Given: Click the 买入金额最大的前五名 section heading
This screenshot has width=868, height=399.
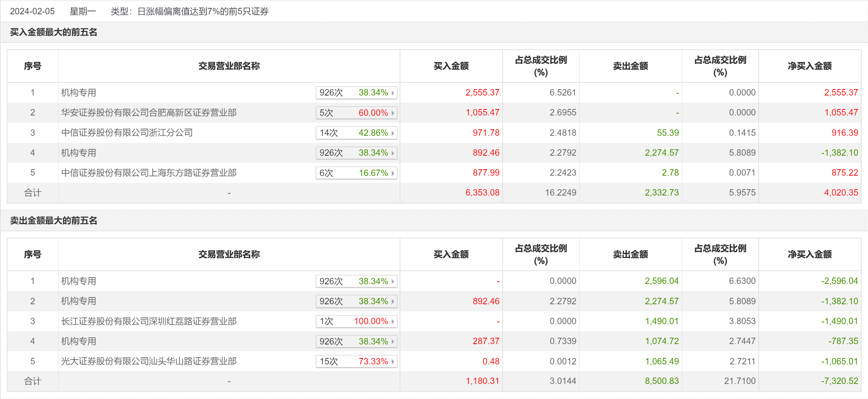Looking at the screenshot, I should (53, 32).
